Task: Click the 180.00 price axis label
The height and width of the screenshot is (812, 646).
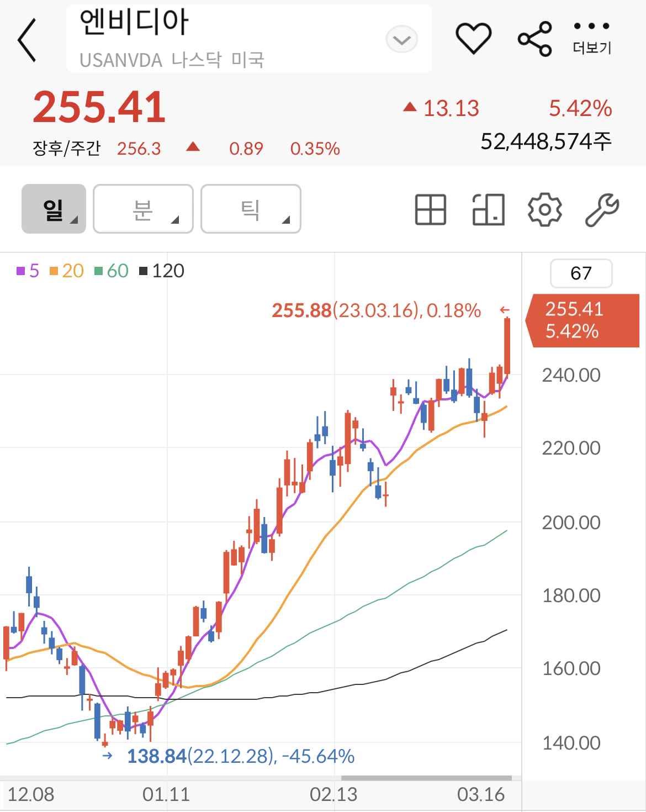Action: pyautogui.click(x=571, y=595)
